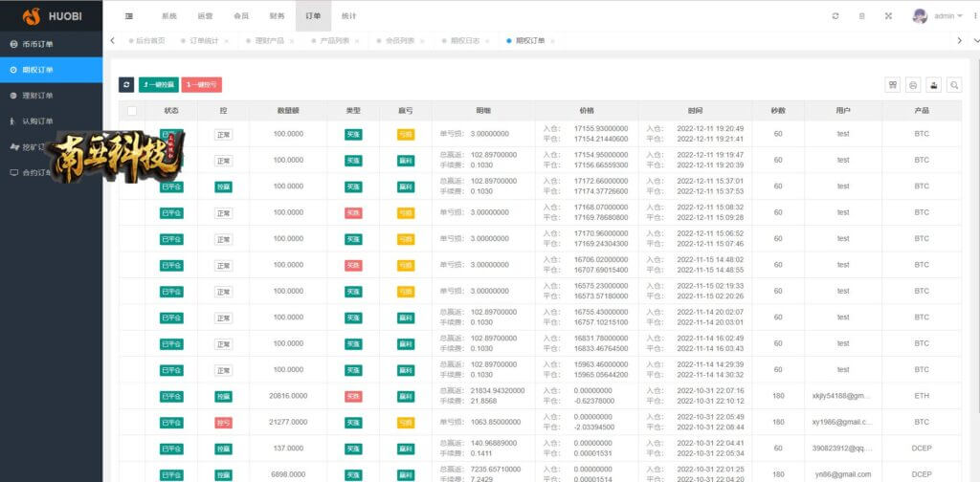Click the 控赢 tag in the 15:37:01 row

[223, 186]
